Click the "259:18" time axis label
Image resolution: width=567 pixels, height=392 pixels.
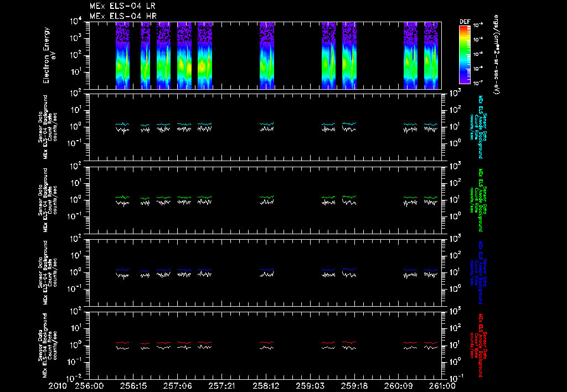354,386
